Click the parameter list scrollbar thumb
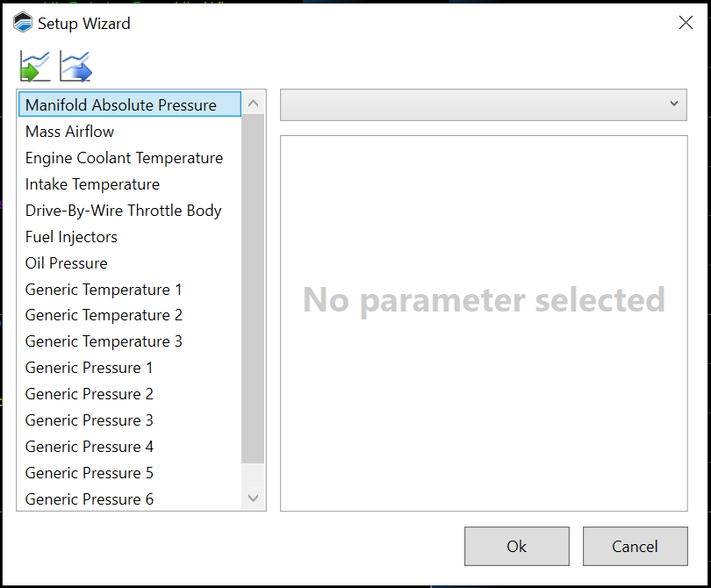This screenshot has height=588, width=711. point(253,290)
